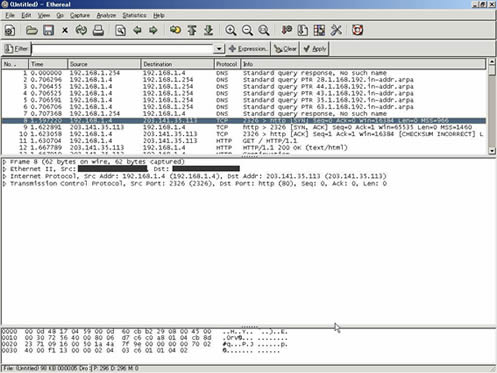Open the File menu

click(10, 15)
